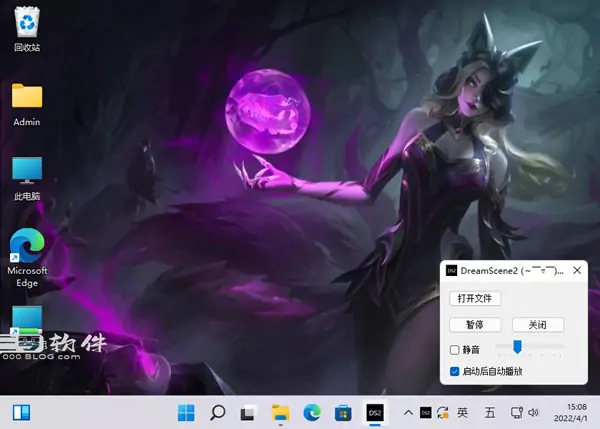This screenshot has width=600, height=429.
Task: Expand hidden system tray icons chevron
Action: 408,413
